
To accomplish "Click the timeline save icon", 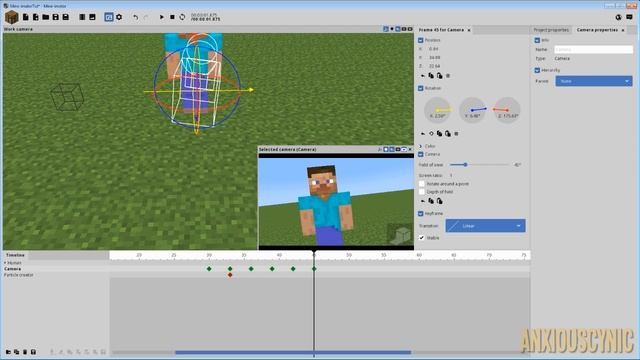I will tap(33, 352).
